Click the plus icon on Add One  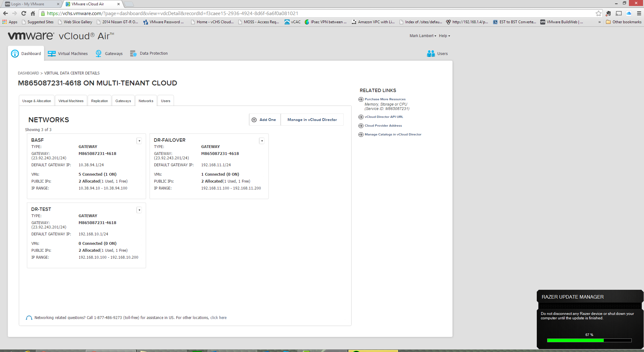[x=254, y=120]
